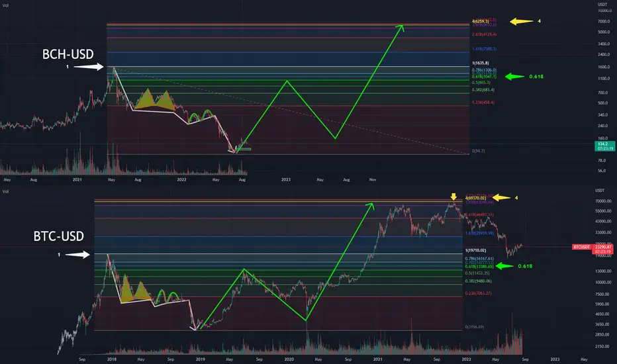The image size is (617, 364).
Task: Select the 0.618(1047.1) Fibonacci level label
Action: tap(484, 77)
